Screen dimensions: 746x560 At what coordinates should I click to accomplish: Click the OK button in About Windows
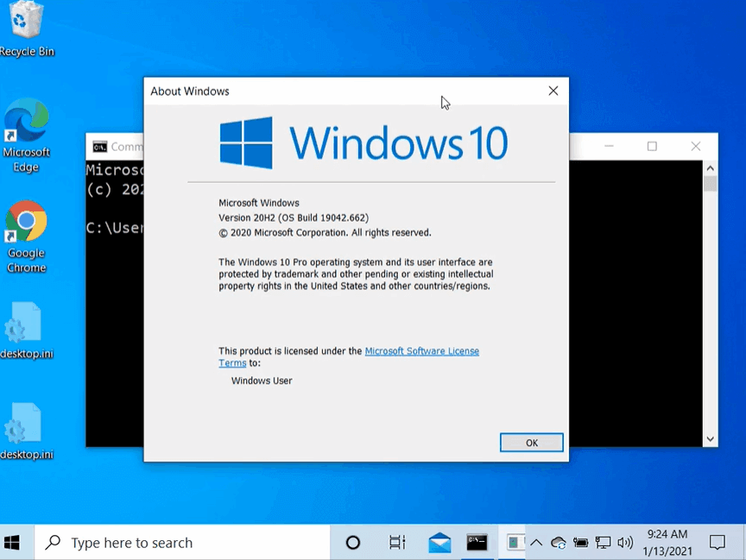tap(531, 443)
